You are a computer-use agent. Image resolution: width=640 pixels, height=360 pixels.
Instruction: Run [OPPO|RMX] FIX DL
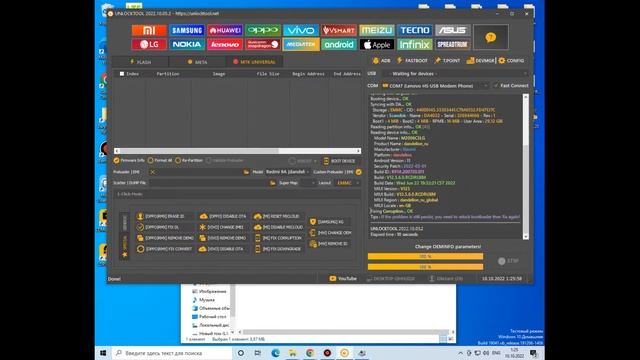pos(165,227)
